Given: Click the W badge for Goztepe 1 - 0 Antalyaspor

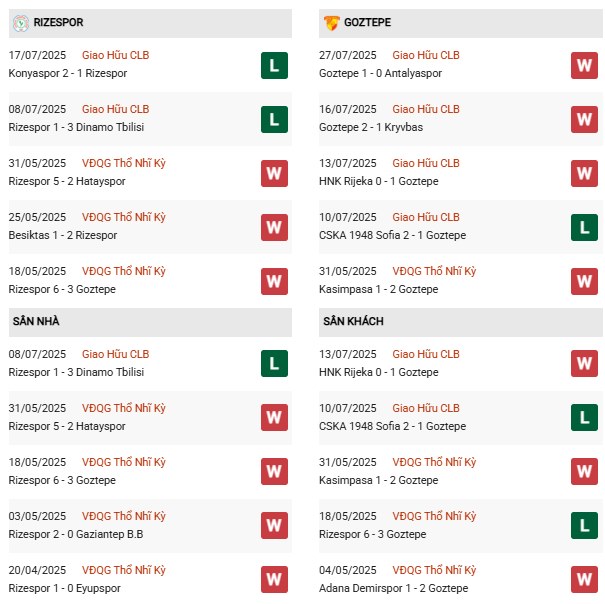Looking at the screenshot, I should click(x=584, y=66).
